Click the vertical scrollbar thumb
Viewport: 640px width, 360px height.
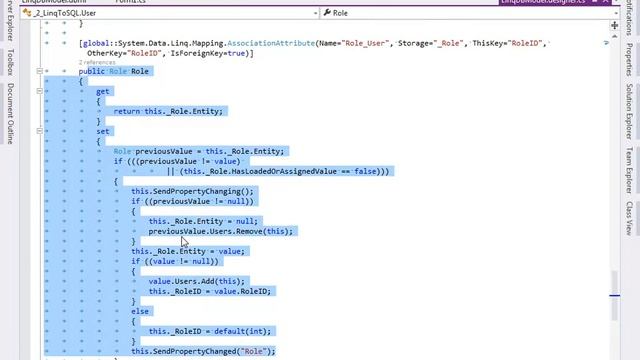(x=614, y=296)
